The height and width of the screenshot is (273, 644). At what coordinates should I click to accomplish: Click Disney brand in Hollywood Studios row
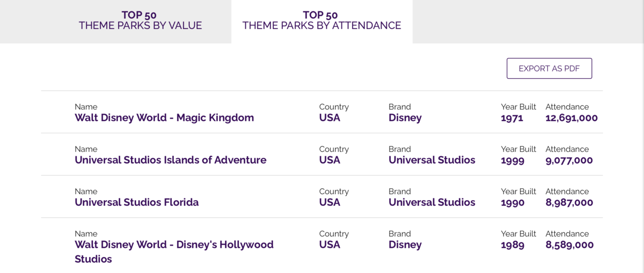[x=405, y=245]
